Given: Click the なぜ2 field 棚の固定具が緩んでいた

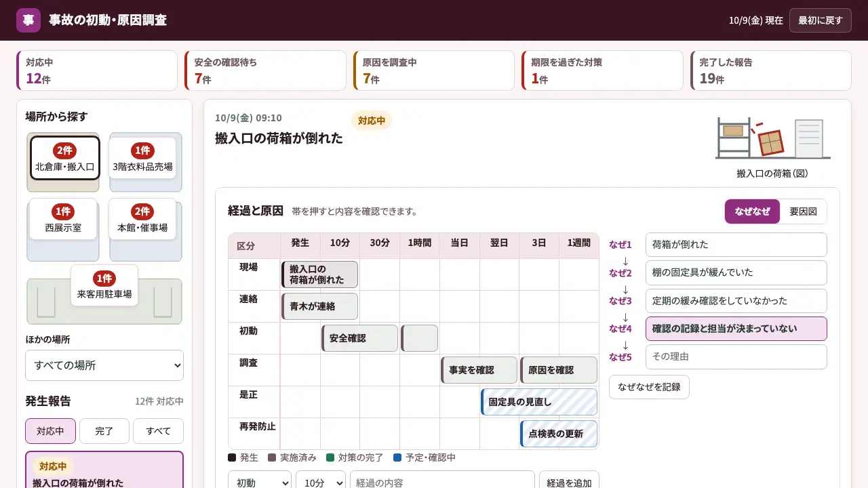Looking at the screenshot, I should coord(736,272).
